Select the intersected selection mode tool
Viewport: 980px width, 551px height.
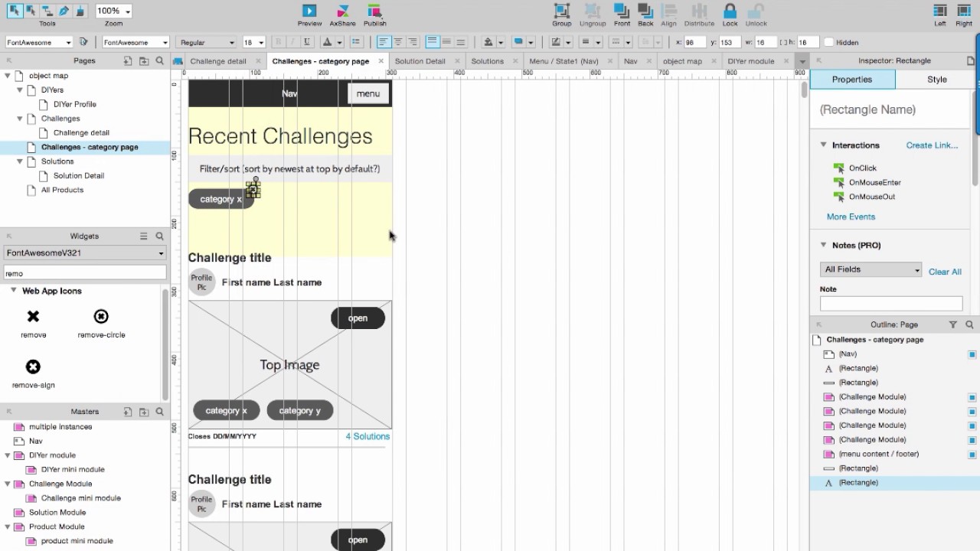14,11
